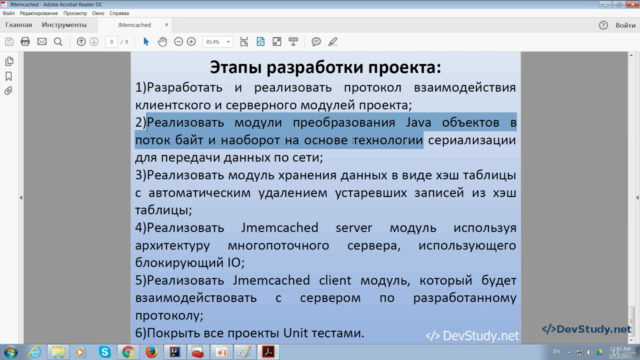Open the Find text magnifier icon

[x=58, y=42]
